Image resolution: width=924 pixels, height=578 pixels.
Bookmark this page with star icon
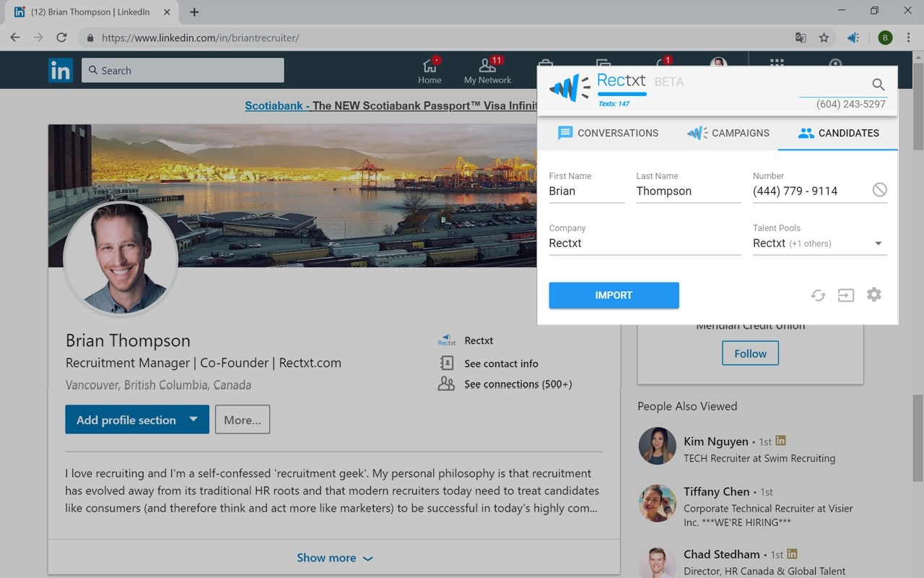pos(824,38)
